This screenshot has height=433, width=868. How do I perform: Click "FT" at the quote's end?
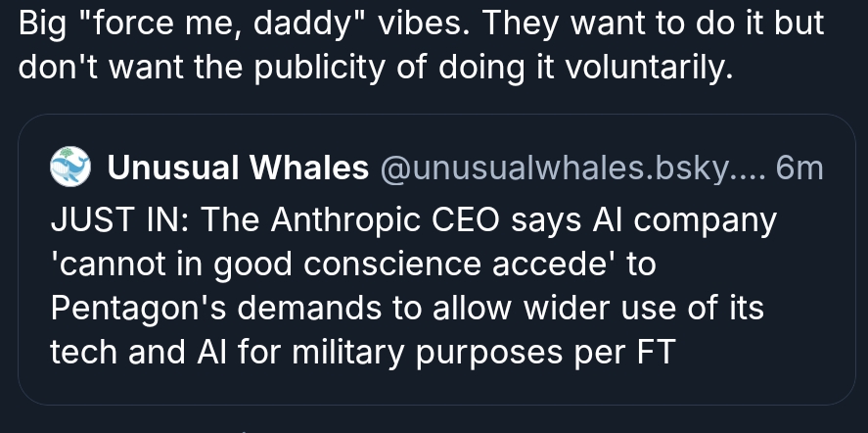pos(656,353)
